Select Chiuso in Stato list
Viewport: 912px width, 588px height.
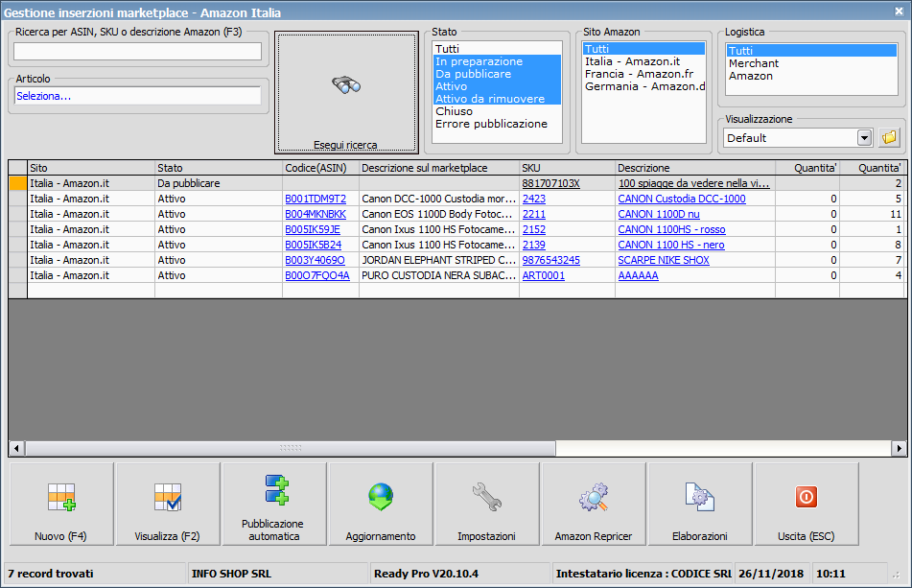(454, 111)
